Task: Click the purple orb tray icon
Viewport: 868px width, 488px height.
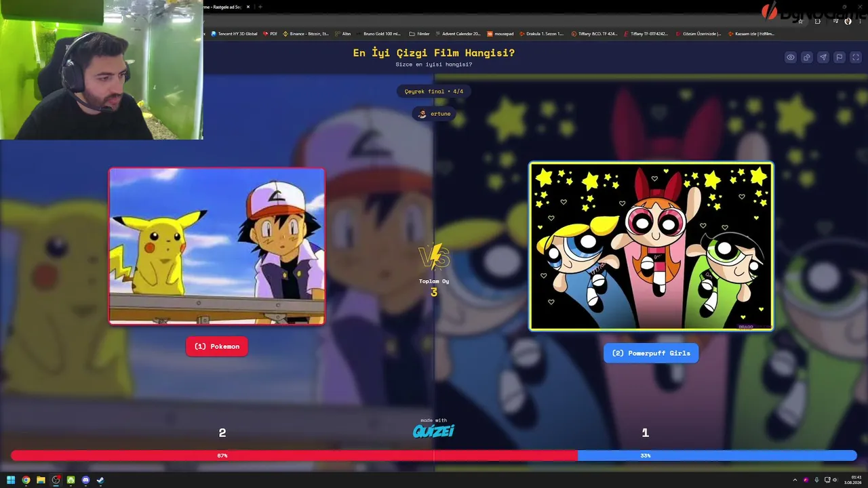Action: (x=806, y=481)
